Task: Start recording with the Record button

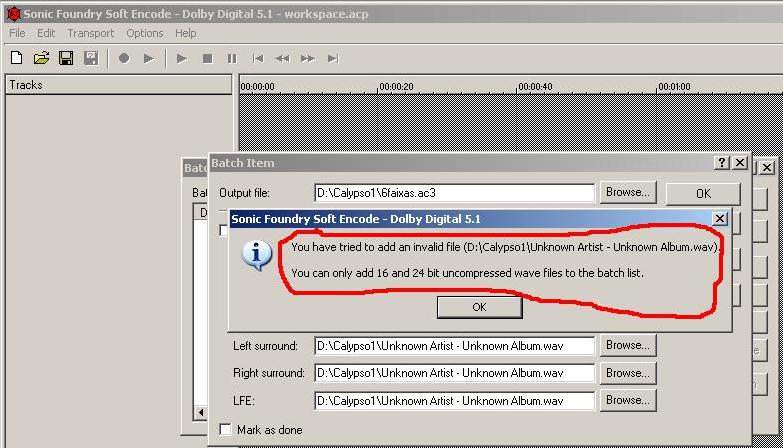Action: click(x=124, y=58)
